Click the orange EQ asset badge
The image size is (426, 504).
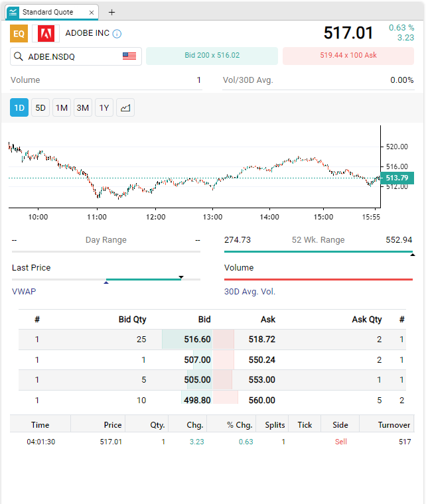(19, 33)
